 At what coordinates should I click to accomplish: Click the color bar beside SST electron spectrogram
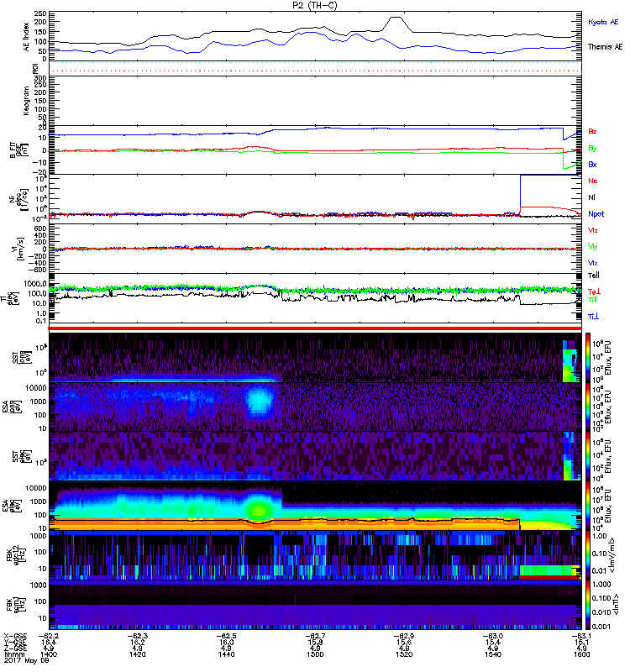pos(589,456)
